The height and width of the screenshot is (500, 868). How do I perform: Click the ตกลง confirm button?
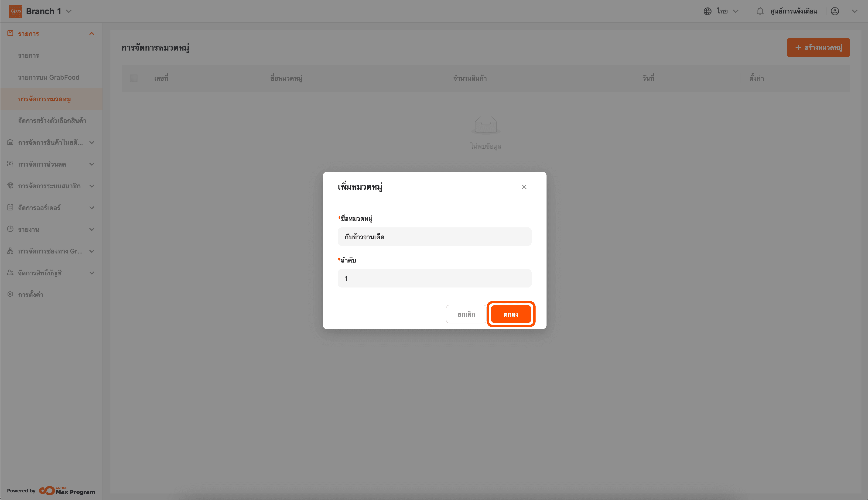click(x=511, y=314)
